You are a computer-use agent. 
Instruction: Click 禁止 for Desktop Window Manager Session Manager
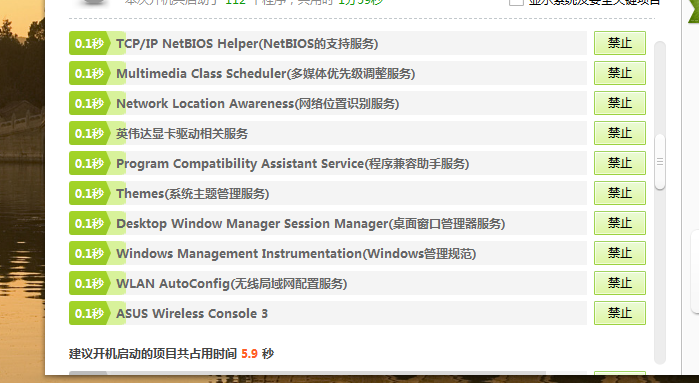tap(620, 223)
